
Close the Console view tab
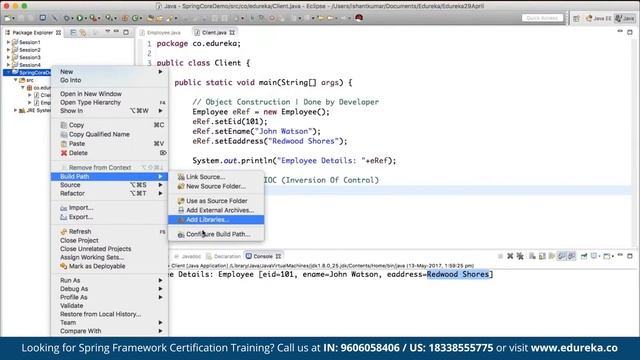tap(278, 256)
